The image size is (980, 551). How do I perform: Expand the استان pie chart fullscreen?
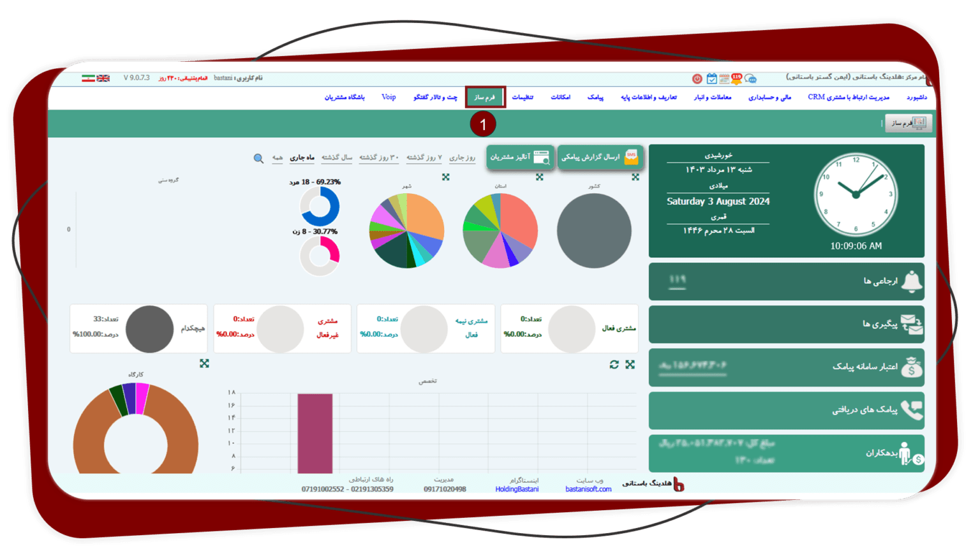540,177
